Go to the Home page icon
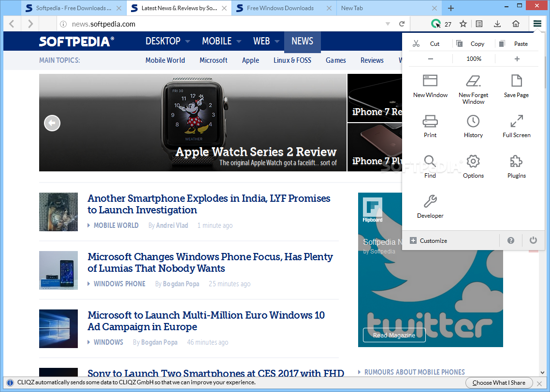The height and width of the screenshot is (392, 550). (516, 24)
